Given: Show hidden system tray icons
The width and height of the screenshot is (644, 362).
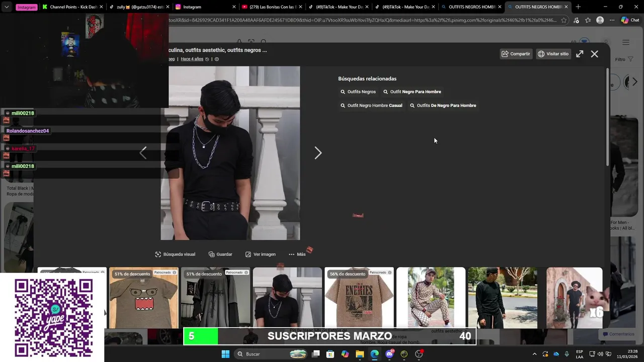Looking at the screenshot, I should [534, 354].
